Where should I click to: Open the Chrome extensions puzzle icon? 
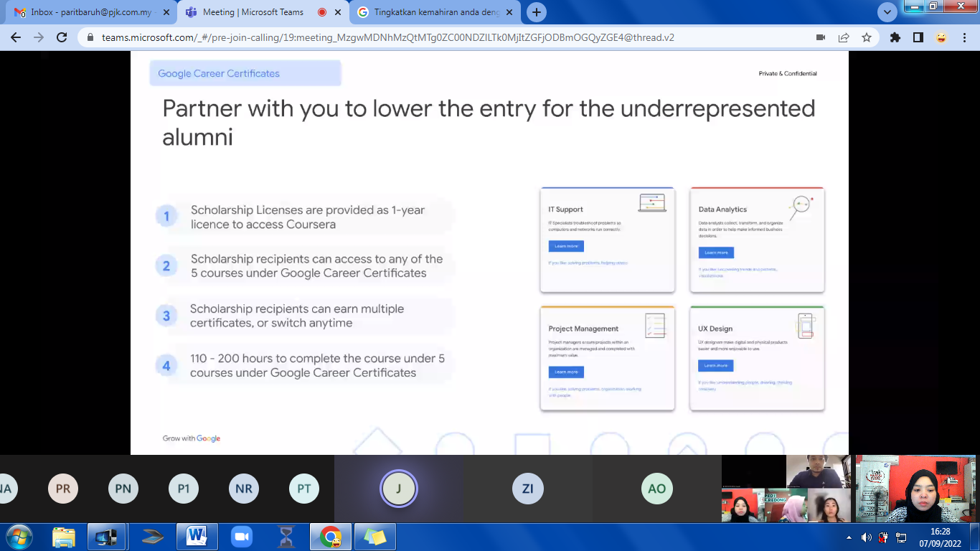coord(895,37)
